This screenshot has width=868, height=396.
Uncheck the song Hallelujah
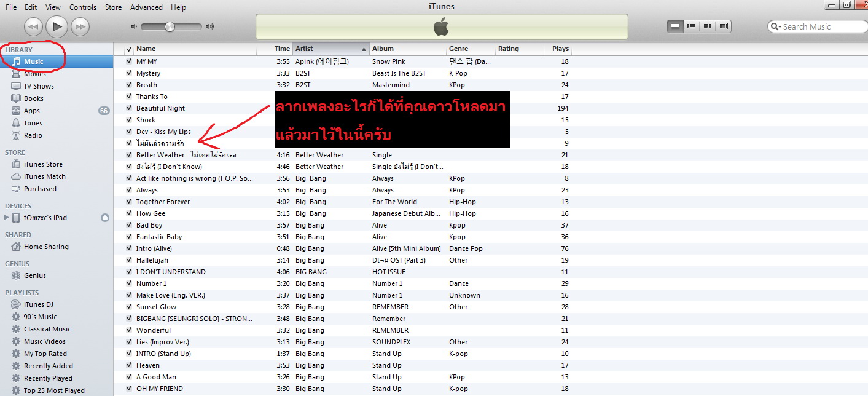(x=129, y=260)
